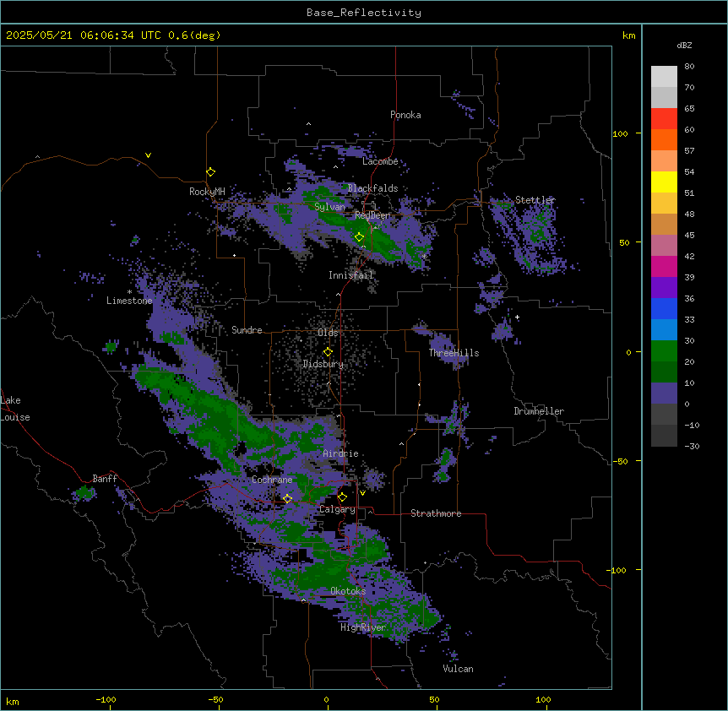Select the bright green 20 to 30 dBZ swatch
Image resolution: width=728 pixels, height=711 pixels.
tap(664, 351)
